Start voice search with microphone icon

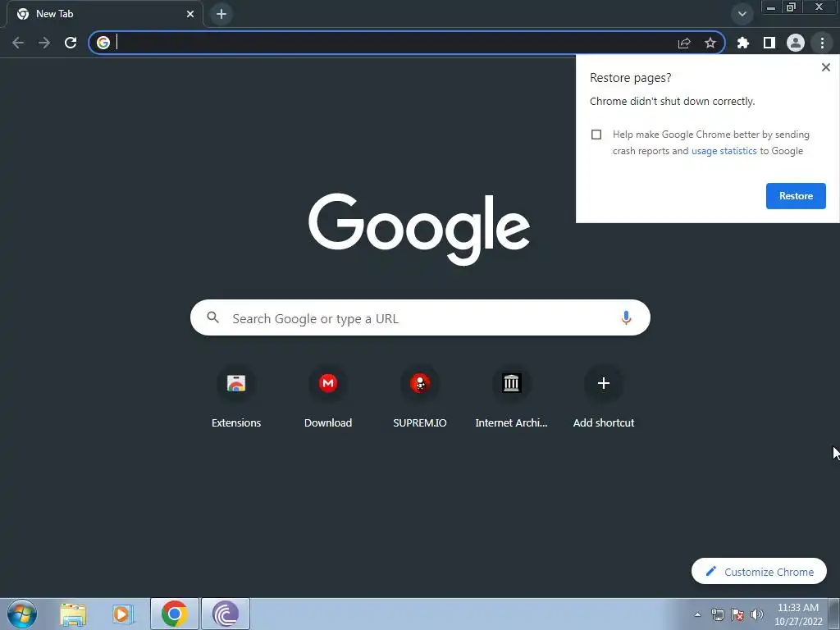point(626,317)
